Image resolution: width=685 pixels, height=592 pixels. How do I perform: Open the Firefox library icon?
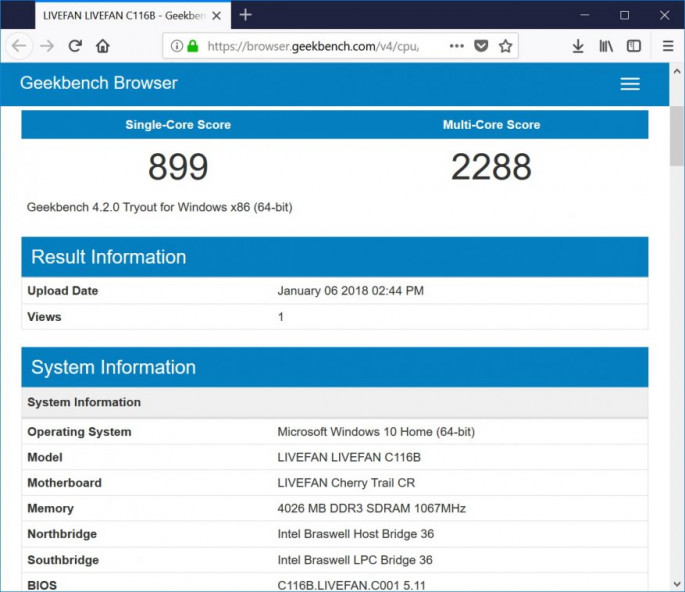point(606,46)
